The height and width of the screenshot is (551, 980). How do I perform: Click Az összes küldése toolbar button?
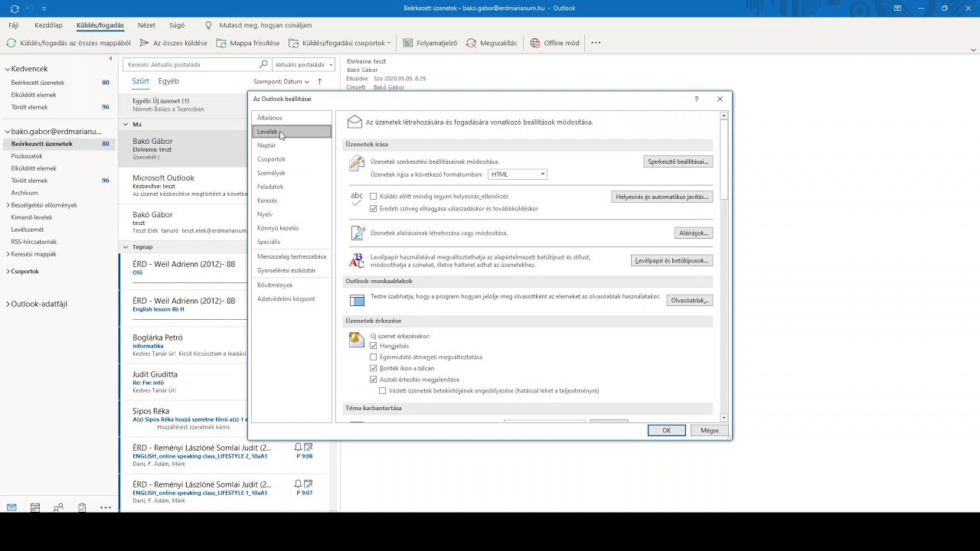[174, 43]
